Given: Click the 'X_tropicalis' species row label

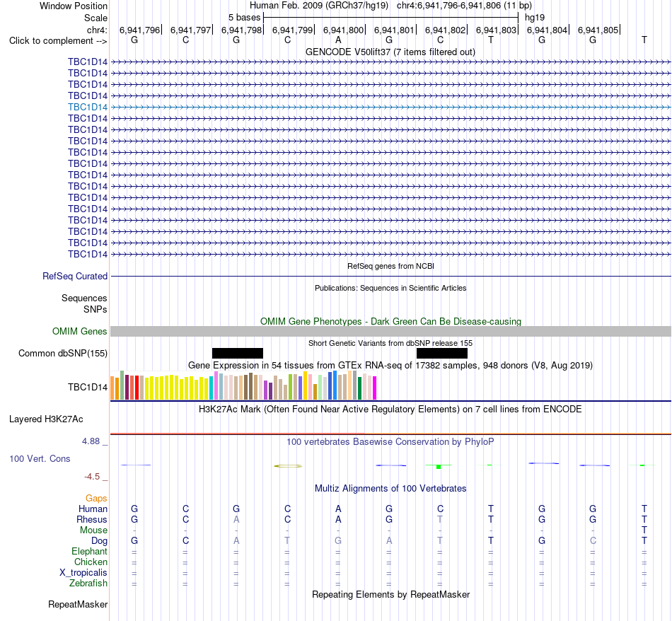Looking at the screenshot, I should [x=83, y=573].
